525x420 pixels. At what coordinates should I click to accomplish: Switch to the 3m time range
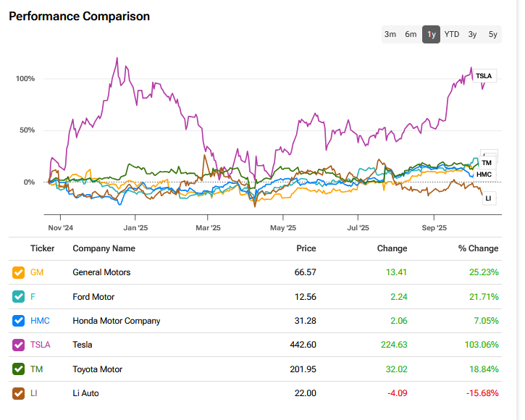(x=390, y=35)
